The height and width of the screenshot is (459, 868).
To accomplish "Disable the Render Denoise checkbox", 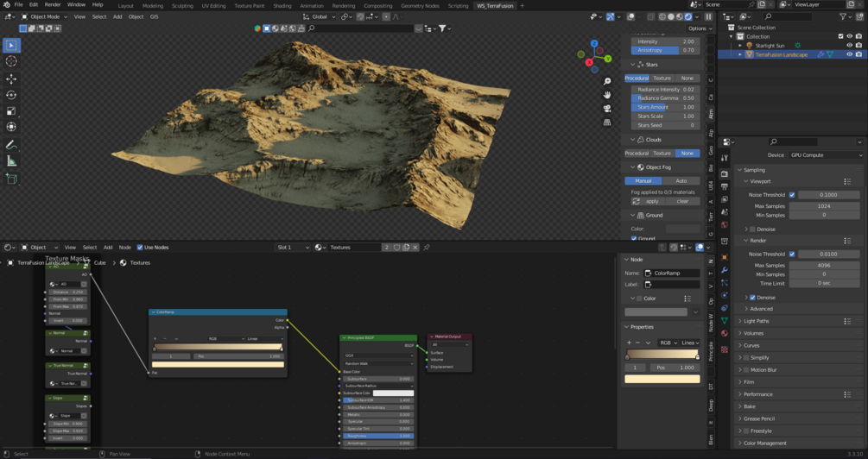I will point(753,298).
